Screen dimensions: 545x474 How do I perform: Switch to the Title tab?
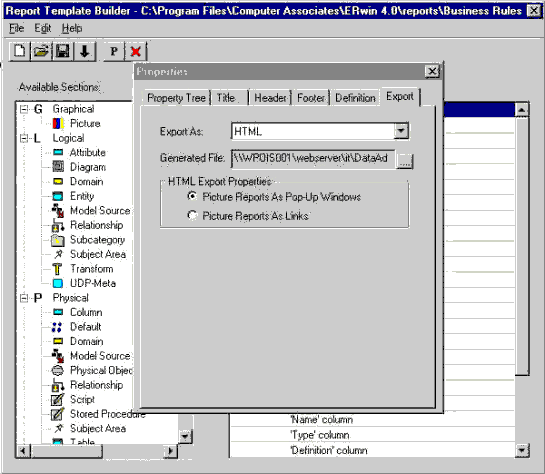click(x=229, y=98)
